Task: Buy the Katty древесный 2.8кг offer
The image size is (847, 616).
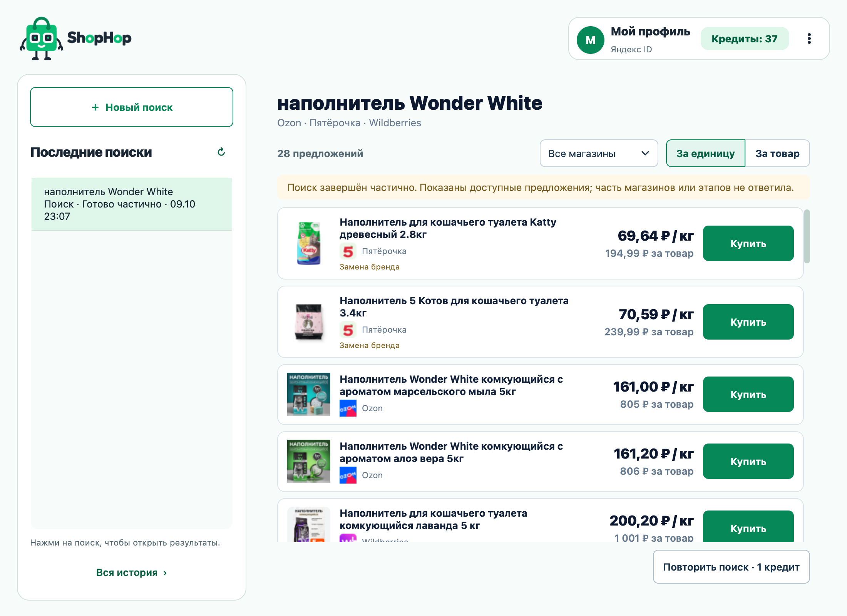Action: (748, 243)
